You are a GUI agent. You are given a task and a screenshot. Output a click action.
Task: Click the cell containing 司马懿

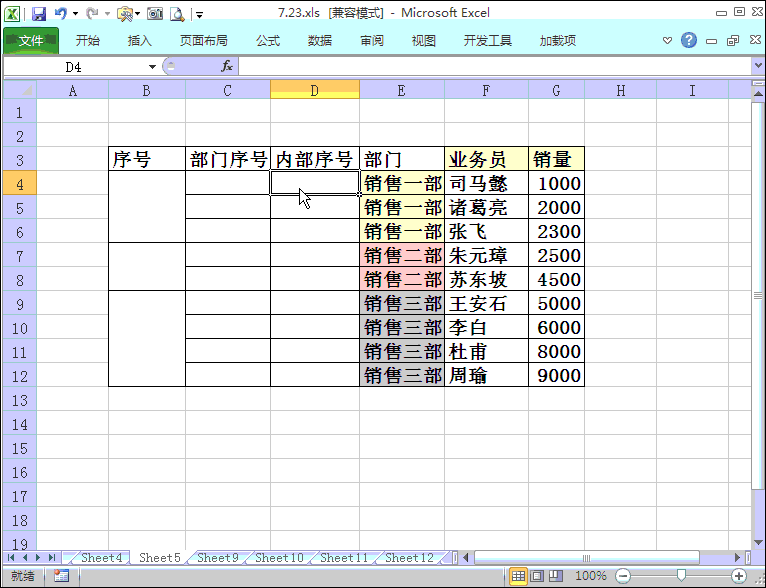[x=486, y=183]
